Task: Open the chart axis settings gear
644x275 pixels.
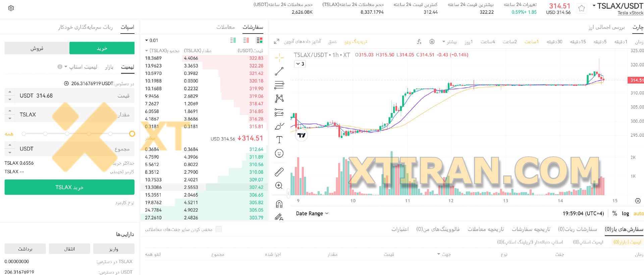Action: [638, 201]
